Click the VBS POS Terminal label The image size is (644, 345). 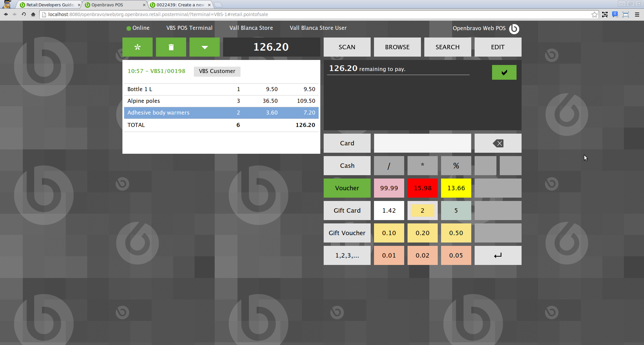[190, 28]
